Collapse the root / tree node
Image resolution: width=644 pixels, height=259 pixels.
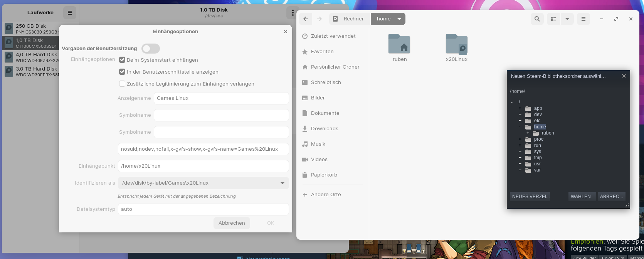[512, 102]
